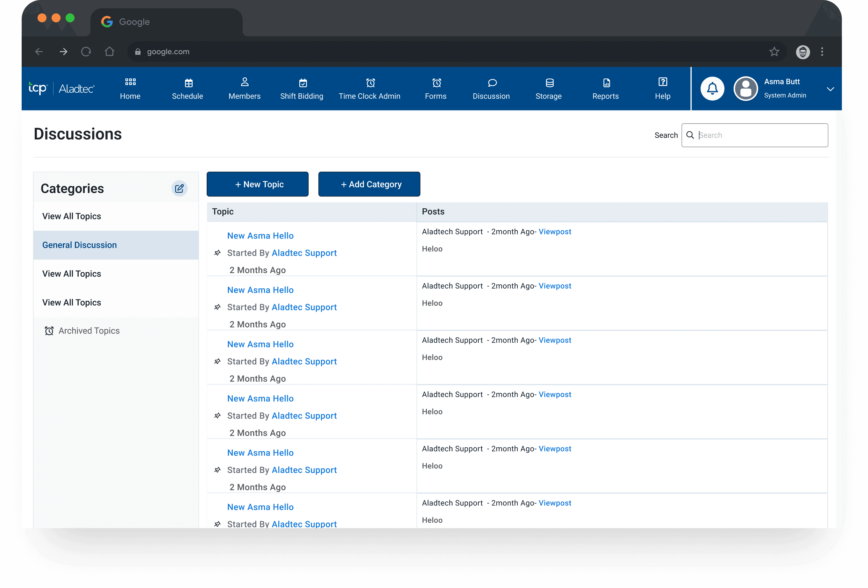Select General Discussion category
This screenshot has width=868, height=588.
[x=80, y=245]
